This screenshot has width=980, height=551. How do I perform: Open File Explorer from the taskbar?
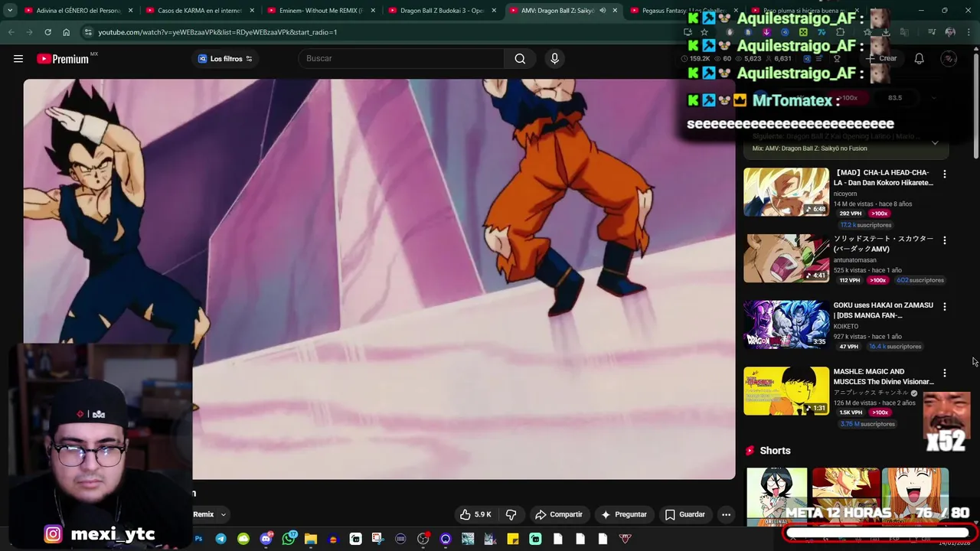tap(310, 539)
